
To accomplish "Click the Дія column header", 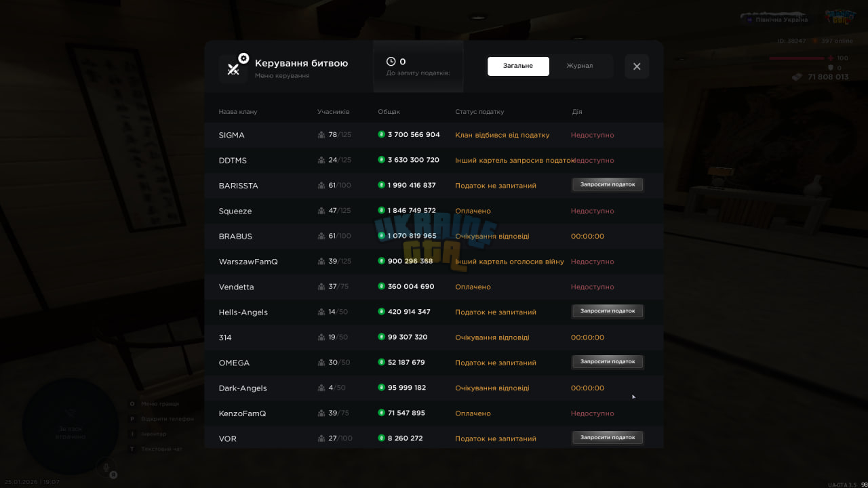I will coord(576,112).
